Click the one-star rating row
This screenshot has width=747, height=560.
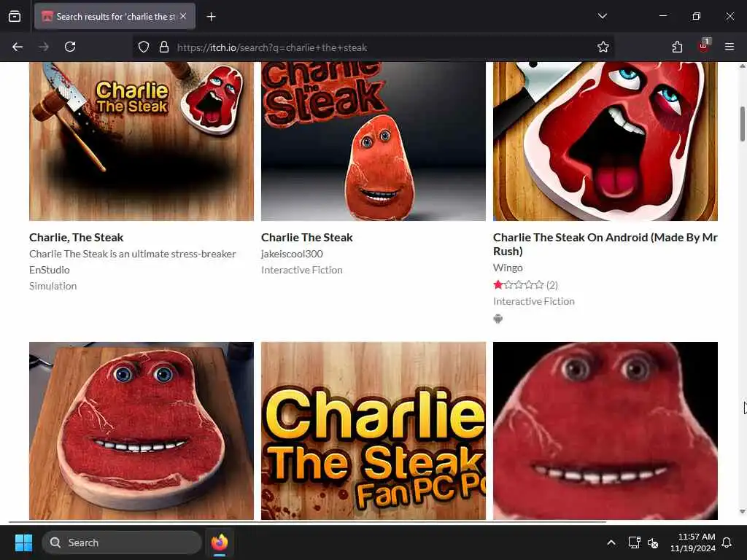pyautogui.click(x=525, y=285)
